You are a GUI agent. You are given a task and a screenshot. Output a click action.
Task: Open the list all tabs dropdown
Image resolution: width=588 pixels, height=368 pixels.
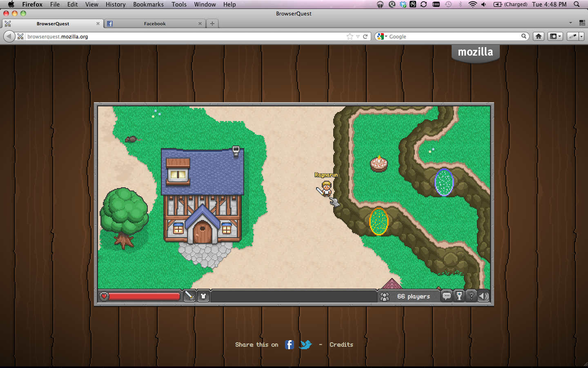[571, 23]
